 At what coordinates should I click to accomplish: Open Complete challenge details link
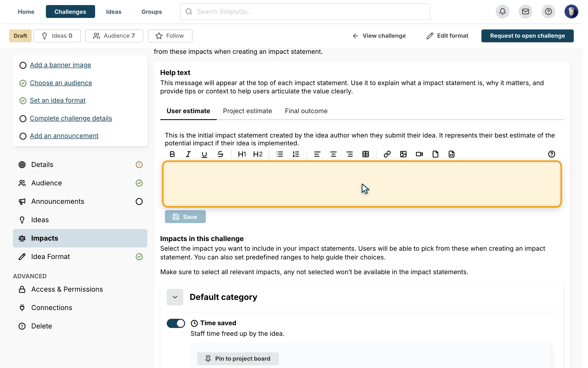tap(71, 118)
